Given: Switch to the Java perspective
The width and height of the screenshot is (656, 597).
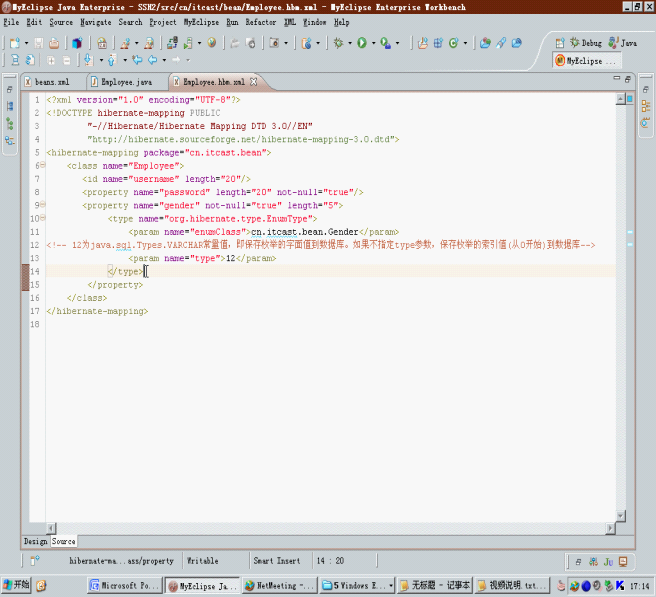Looking at the screenshot, I should click(x=622, y=44).
